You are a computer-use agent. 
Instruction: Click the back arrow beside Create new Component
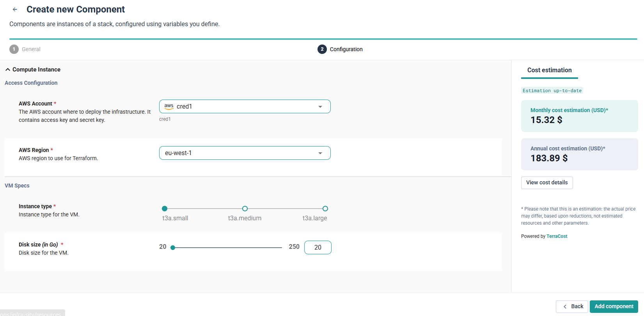[15, 9]
